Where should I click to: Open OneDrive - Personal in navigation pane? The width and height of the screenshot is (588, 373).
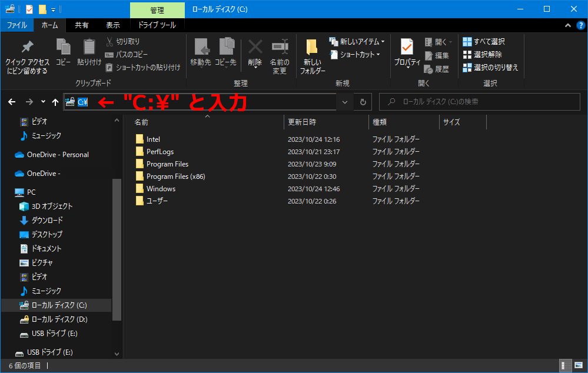[58, 155]
